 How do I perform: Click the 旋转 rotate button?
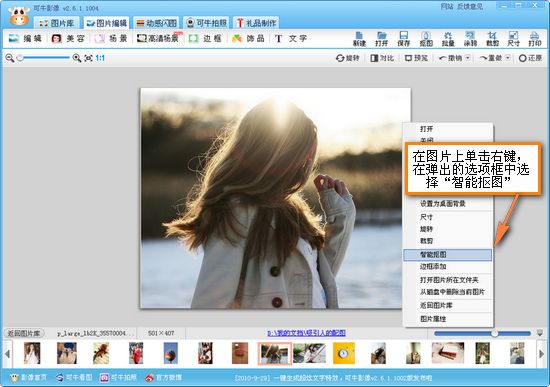348,58
